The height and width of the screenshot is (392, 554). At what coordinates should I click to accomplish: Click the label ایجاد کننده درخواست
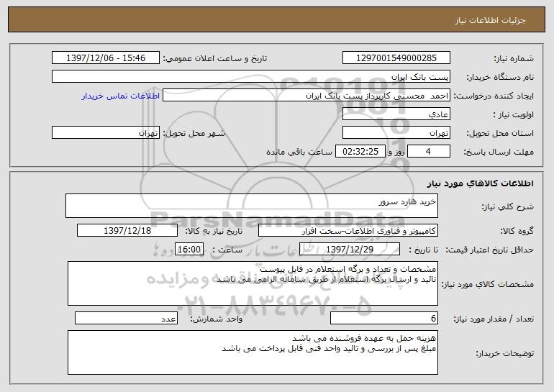click(x=494, y=96)
